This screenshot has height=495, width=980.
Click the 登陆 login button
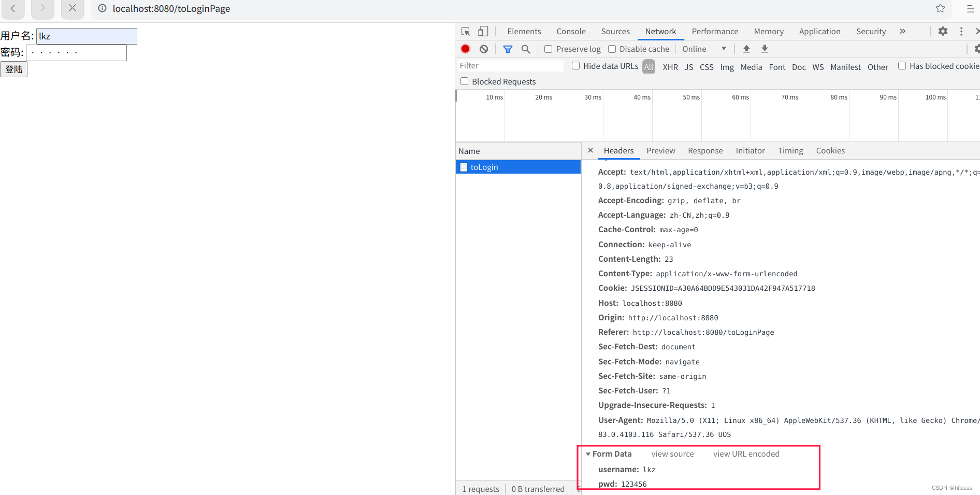click(13, 69)
